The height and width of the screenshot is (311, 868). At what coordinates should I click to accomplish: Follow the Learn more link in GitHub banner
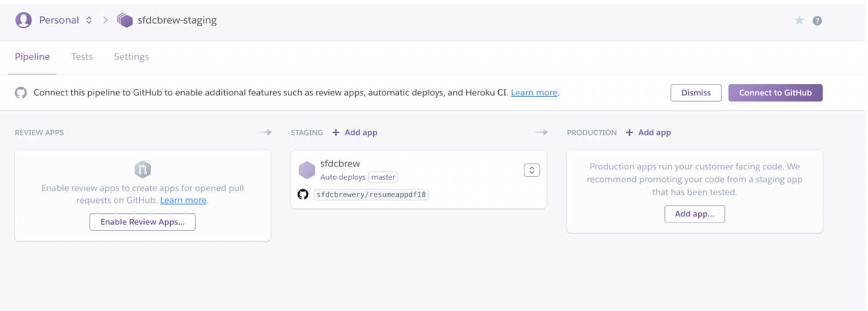coord(534,93)
